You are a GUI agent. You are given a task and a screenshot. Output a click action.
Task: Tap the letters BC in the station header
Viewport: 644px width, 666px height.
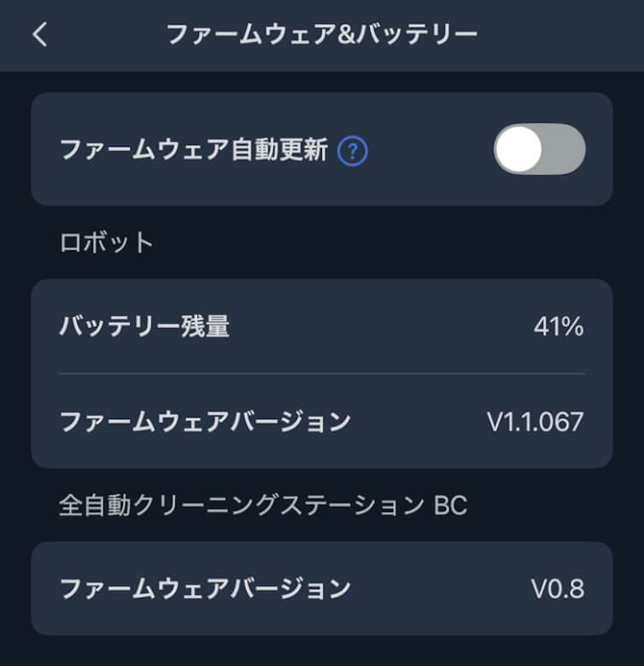[x=450, y=505]
